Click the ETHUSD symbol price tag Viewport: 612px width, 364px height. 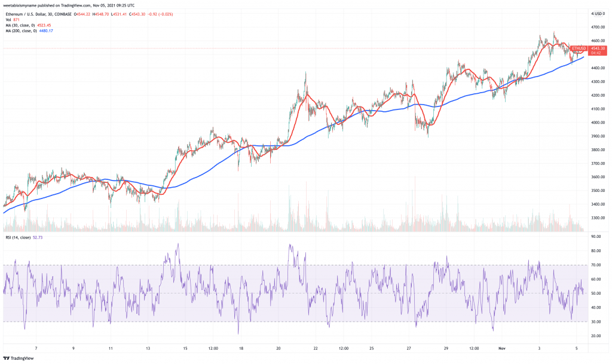[x=579, y=48]
